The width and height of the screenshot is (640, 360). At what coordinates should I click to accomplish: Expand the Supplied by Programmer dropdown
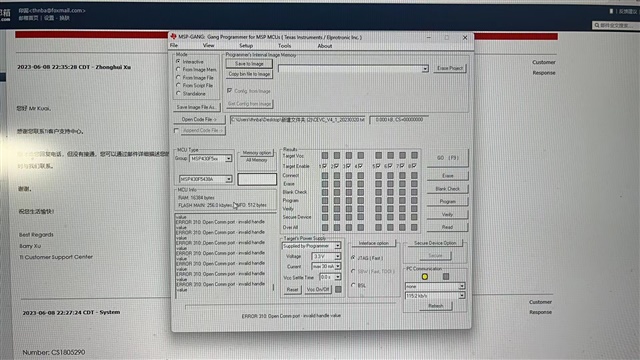click(x=338, y=246)
